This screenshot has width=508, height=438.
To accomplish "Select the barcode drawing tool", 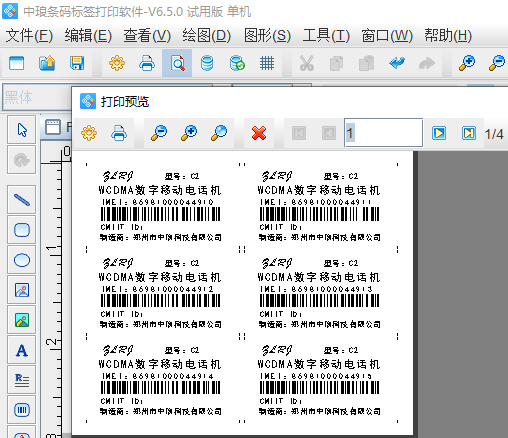I will [x=22, y=410].
